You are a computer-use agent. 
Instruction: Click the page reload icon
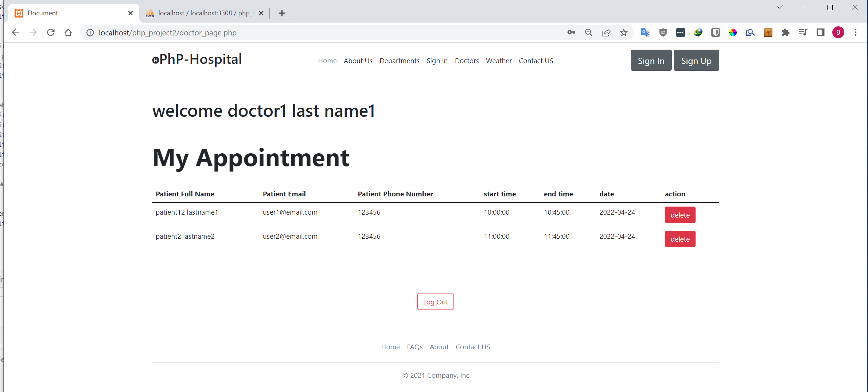(51, 32)
